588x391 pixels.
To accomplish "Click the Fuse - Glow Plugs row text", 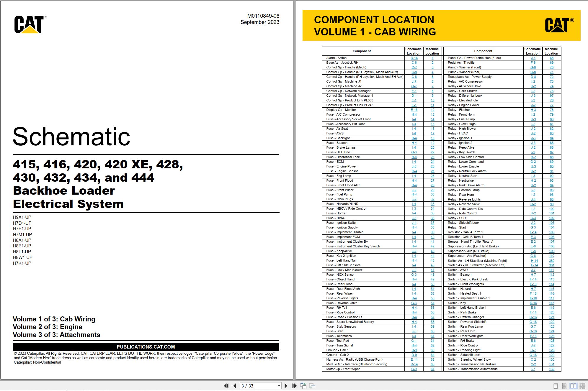I will pos(339,199).
